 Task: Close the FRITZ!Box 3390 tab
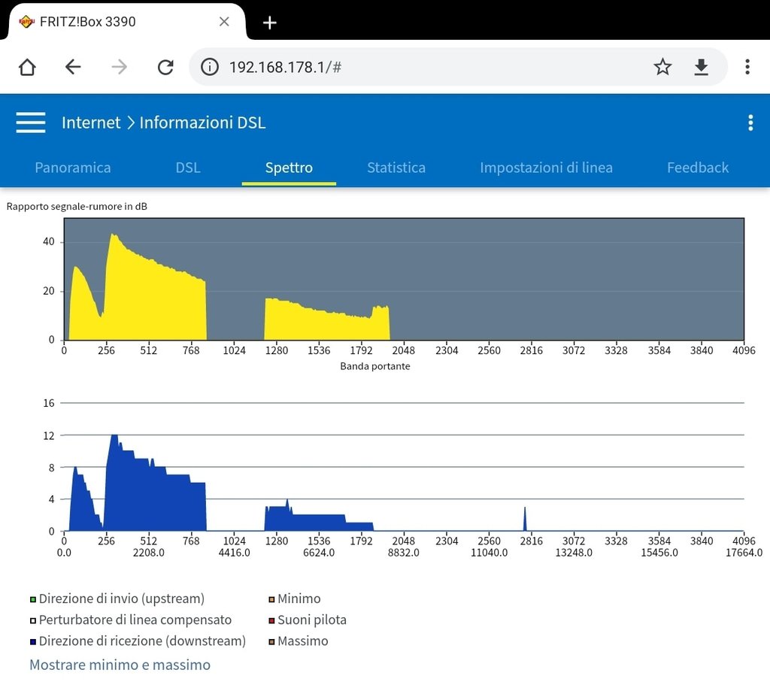point(224,22)
